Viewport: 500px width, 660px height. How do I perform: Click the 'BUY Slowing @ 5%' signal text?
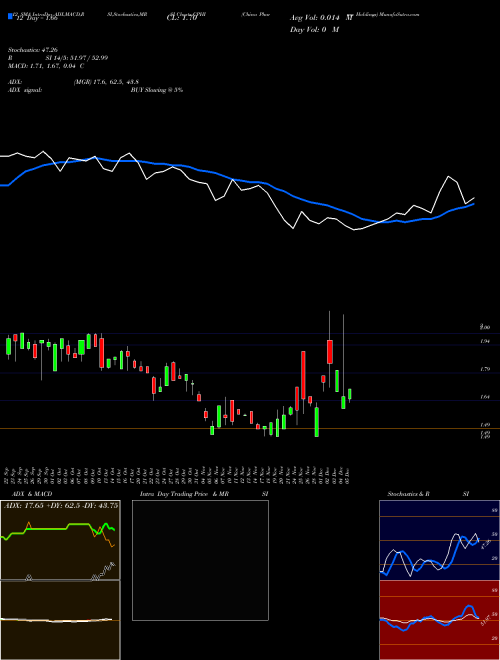click(157, 90)
